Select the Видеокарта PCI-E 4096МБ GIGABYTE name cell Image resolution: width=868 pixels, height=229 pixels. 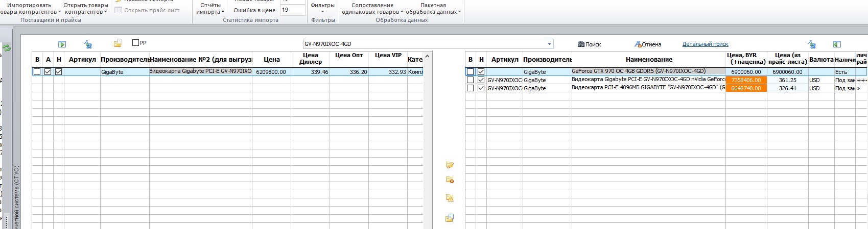tap(648, 88)
